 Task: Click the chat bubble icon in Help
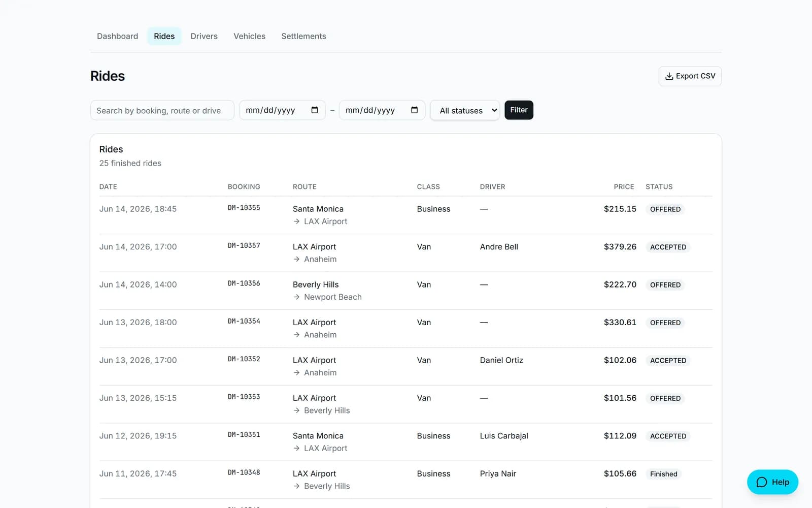click(762, 482)
